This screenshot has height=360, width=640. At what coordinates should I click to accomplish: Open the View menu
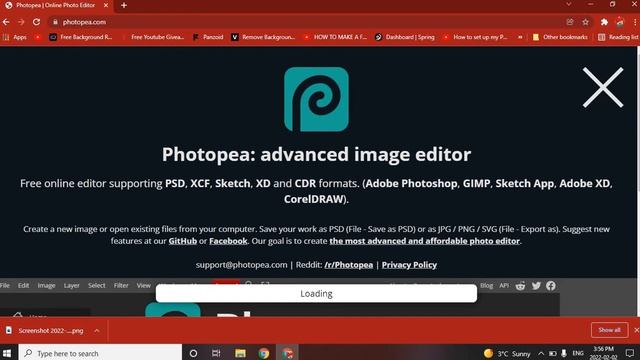point(143,285)
